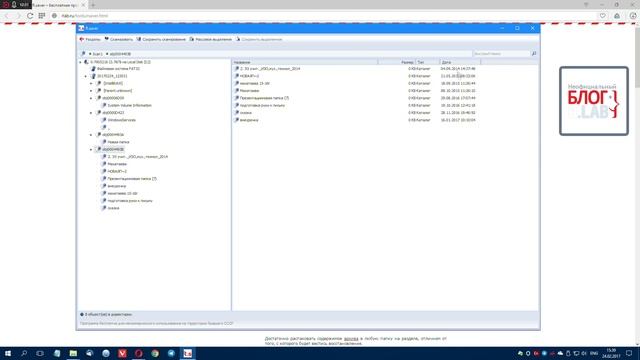
Task: Click folder icon beside Новая папка
Action: [x=104, y=142]
